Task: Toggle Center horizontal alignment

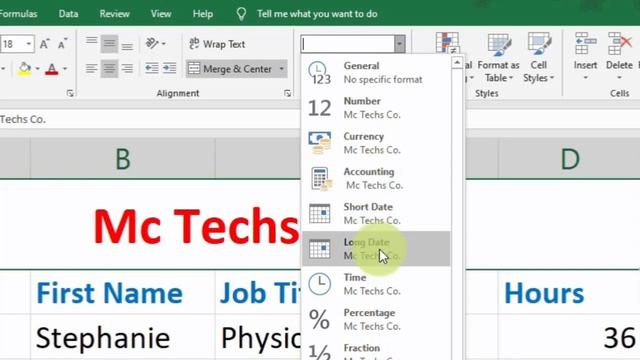Action: click(x=109, y=68)
